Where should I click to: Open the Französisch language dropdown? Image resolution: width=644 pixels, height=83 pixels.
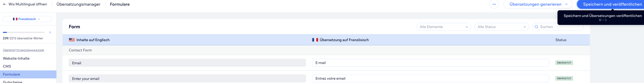coord(27,19)
